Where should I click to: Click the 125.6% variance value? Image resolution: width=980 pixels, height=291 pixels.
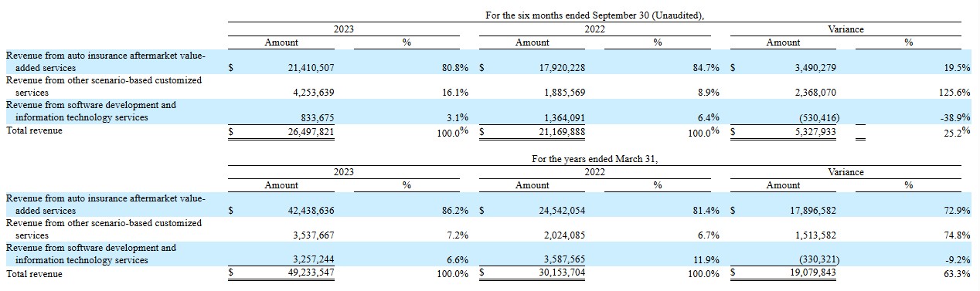(954, 93)
